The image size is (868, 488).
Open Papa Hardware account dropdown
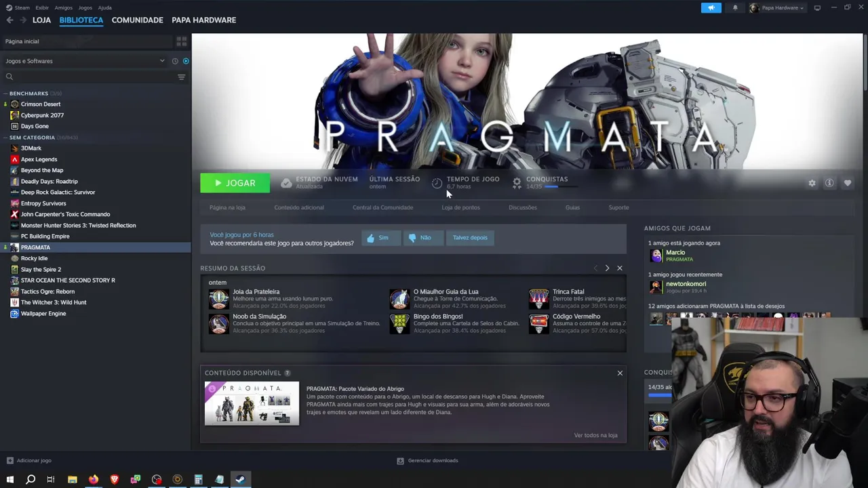tap(777, 7)
